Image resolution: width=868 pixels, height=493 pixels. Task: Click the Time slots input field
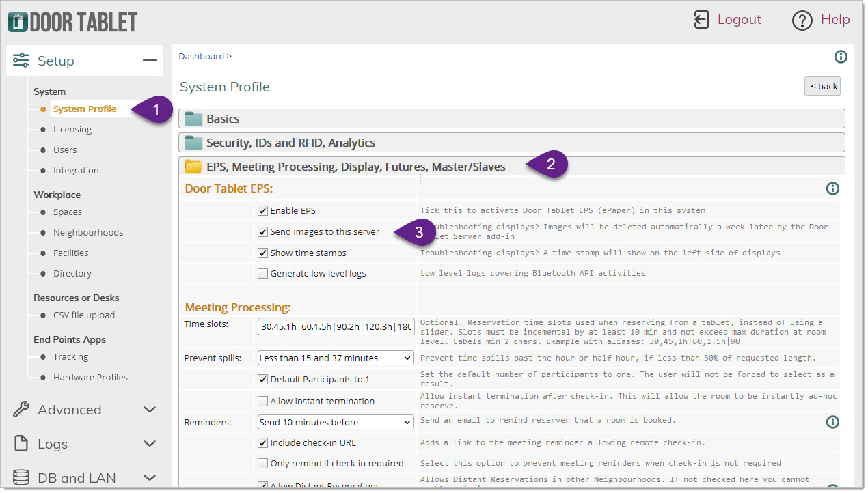[x=336, y=327]
